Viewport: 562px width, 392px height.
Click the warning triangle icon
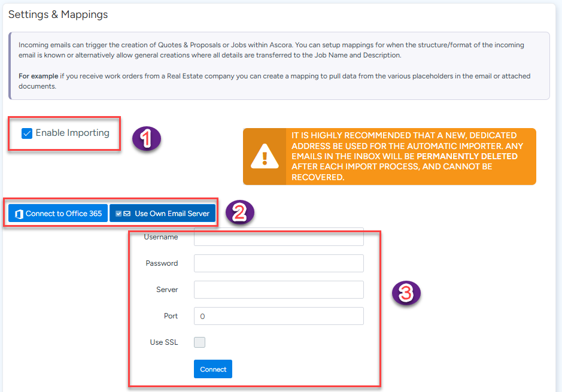pyautogui.click(x=264, y=157)
